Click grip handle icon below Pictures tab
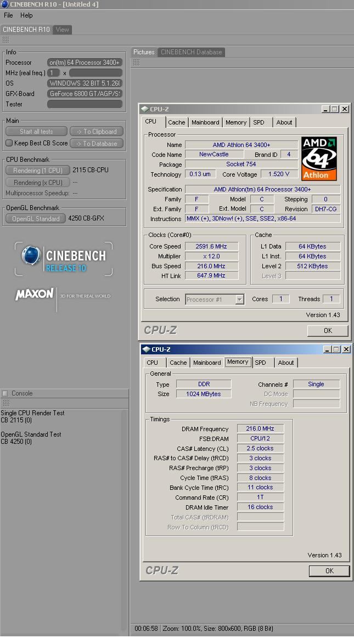This screenshot has width=354, height=644. (x=136, y=62)
